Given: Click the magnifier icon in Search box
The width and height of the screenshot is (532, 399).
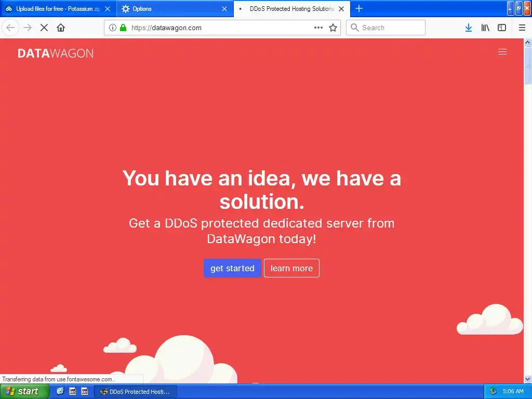Looking at the screenshot, I should coord(354,28).
